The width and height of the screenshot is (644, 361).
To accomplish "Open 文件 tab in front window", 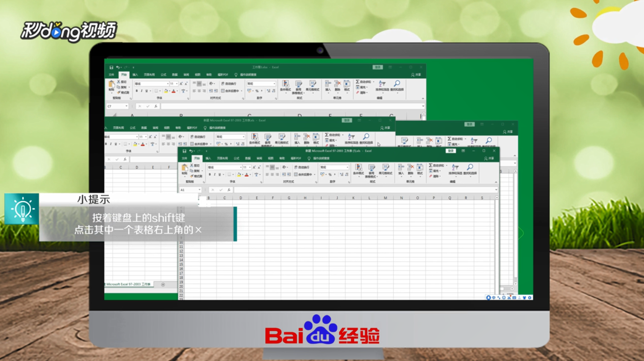I will coord(184,158).
